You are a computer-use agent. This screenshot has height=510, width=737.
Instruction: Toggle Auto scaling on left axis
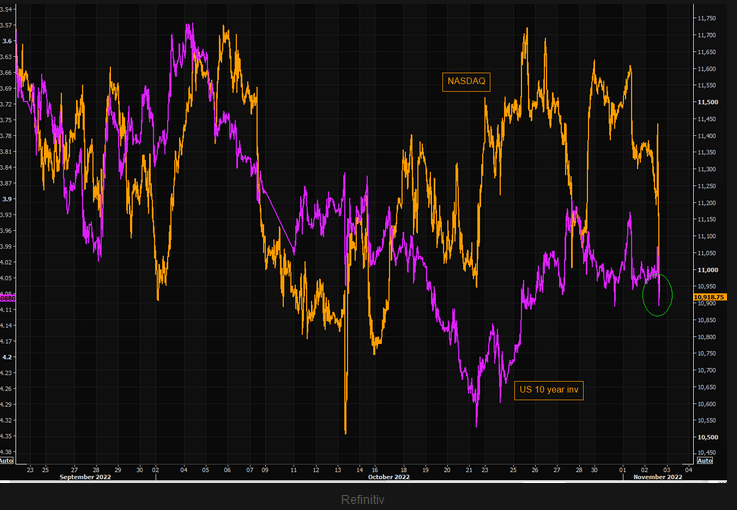coord(7,460)
